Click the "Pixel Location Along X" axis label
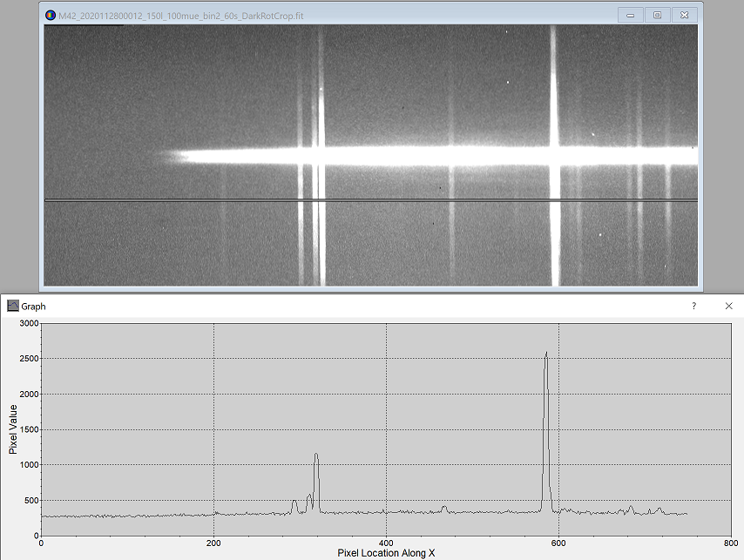The image size is (744, 560). coord(386,553)
